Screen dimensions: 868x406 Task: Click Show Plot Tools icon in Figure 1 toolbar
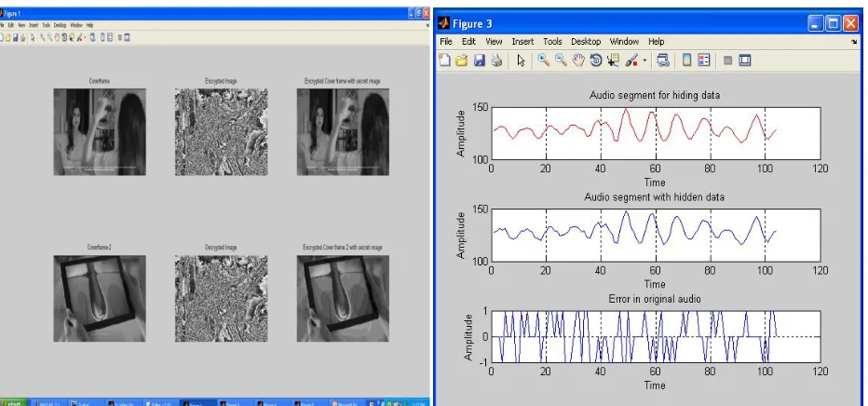pos(127,37)
